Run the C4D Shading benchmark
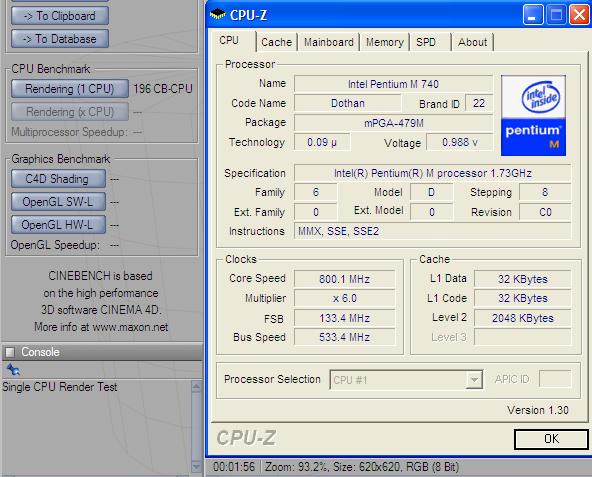The width and height of the screenshot is (592, 477). pyautogui.click(x=58, y=179)
